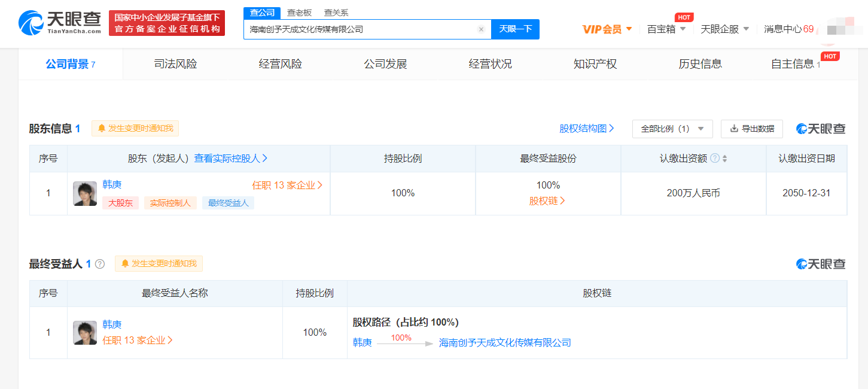Switch to the 知识产权 tab
868x389 pixels.
(595, 64)
